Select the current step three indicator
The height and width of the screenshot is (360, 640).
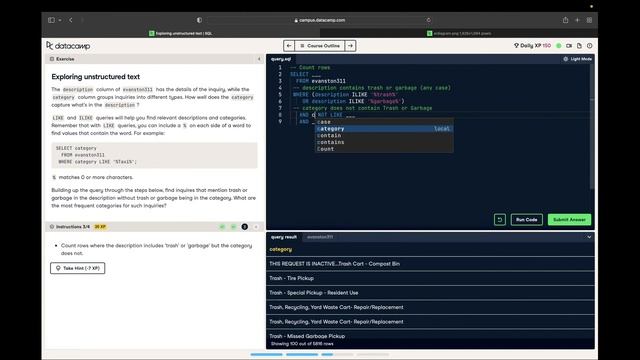[244, 227]
